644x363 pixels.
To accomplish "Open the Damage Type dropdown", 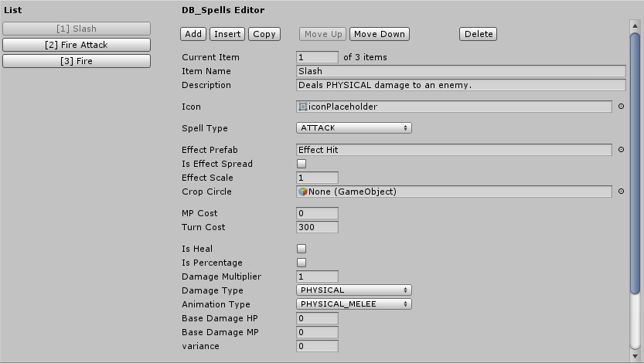I will pyautogui.click(x=353, y=290).
